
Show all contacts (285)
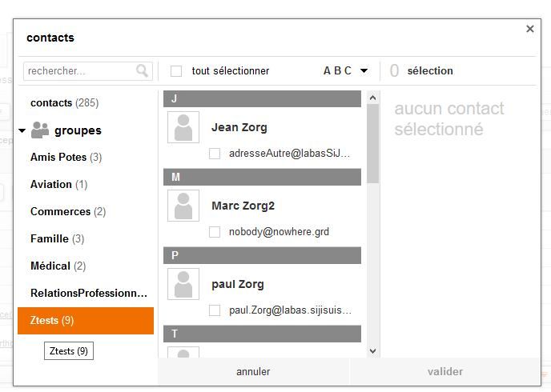point(64,103)
